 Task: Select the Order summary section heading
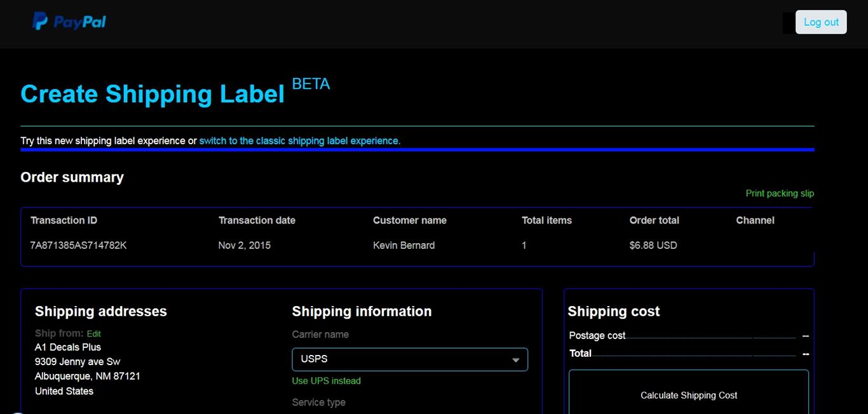[72, 177]
